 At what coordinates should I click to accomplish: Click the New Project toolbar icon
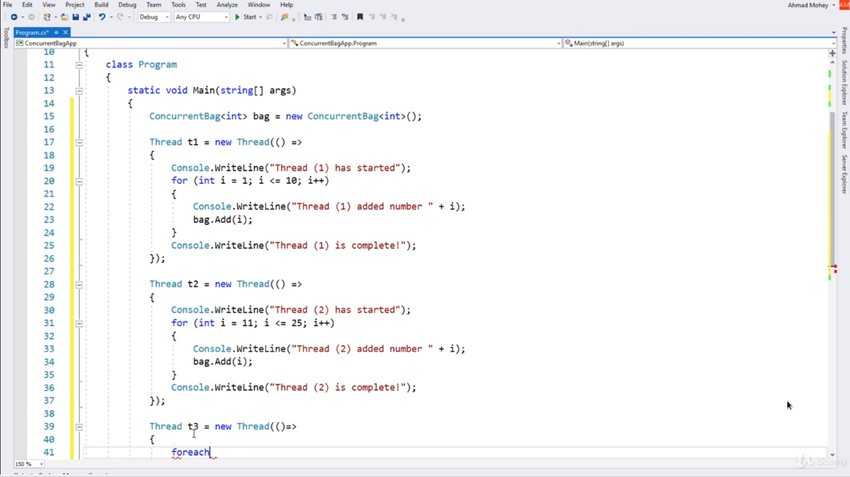pos(47,17)
